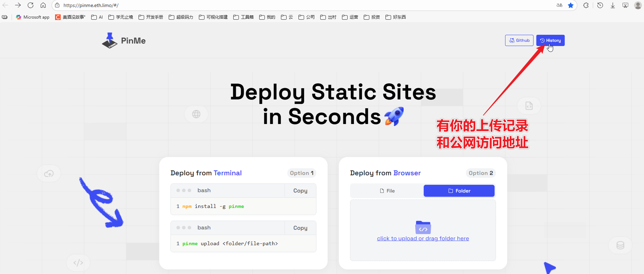Click the Deploy from Browser heading
This screenshot has width=644, height=274.
[x=385, y=173]
